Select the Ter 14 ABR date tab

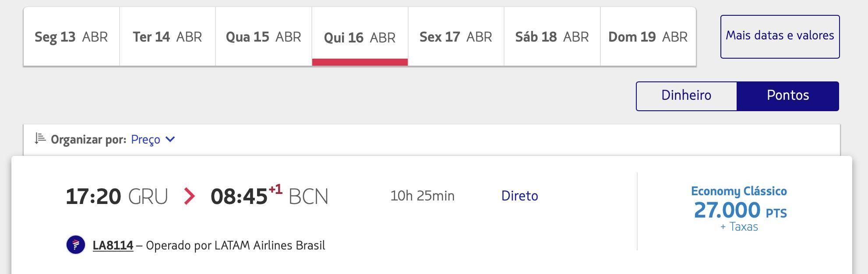(x=167, y=37)
